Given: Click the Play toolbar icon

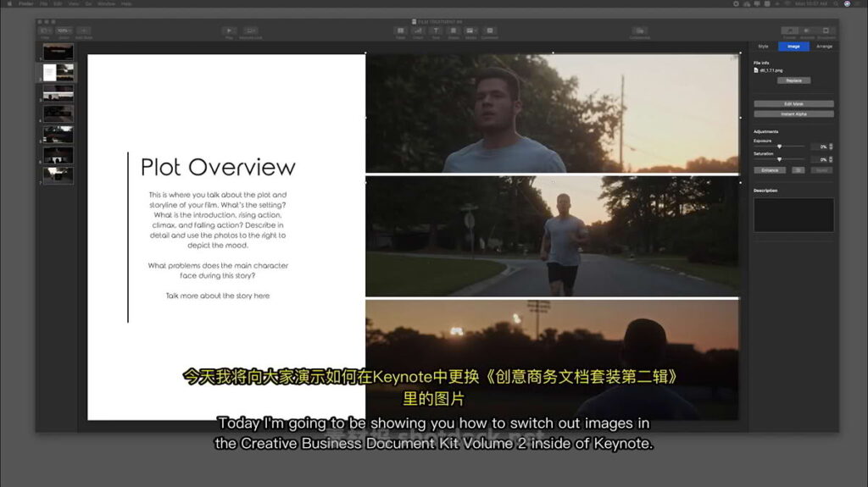Looking at the screenshot, I should click(229, 31).
